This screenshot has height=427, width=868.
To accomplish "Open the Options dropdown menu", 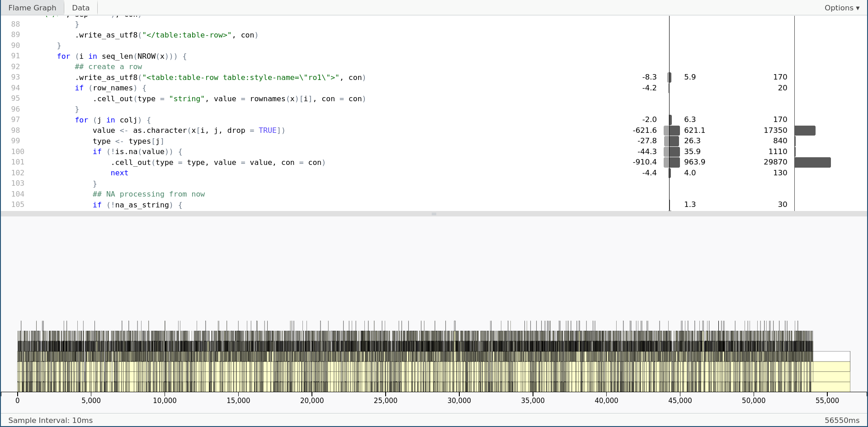I will (x=841, y=8).
